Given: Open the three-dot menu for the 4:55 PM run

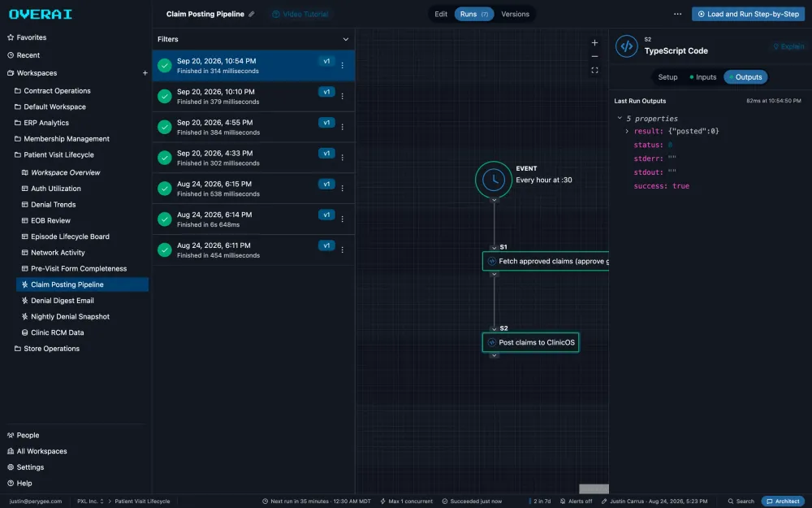Looking at the screenshot, I should tap(343, 127).
